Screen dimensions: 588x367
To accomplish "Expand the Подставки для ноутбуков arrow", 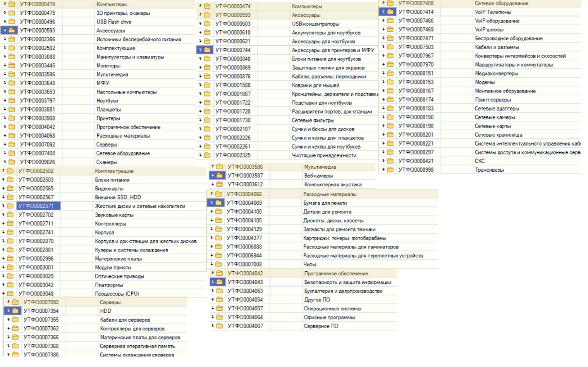I will click(x=200, y=103).
